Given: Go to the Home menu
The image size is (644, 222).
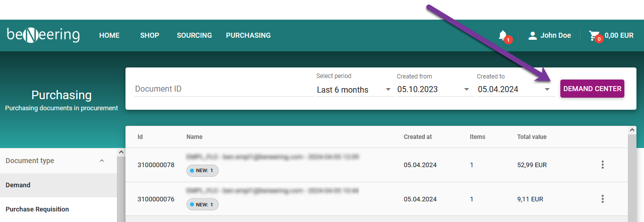Looking at the screenshot, I should click(109, 36).
